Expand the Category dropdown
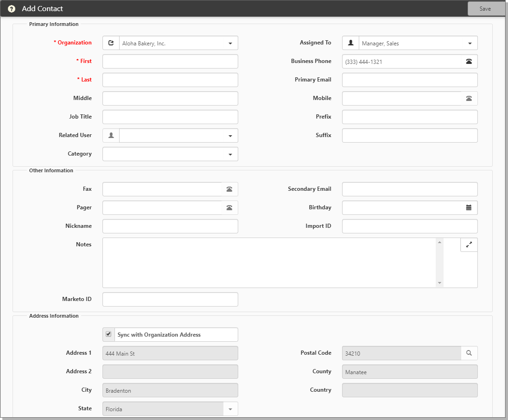This screenshot has height=420, width=508. tap(230, 155)
